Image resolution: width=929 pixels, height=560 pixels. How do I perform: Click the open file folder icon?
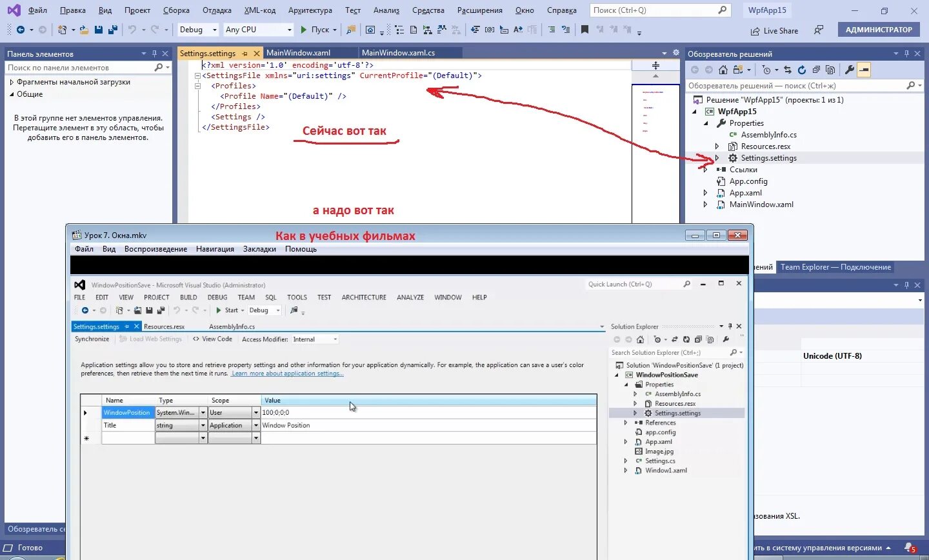tap(85, 30)
